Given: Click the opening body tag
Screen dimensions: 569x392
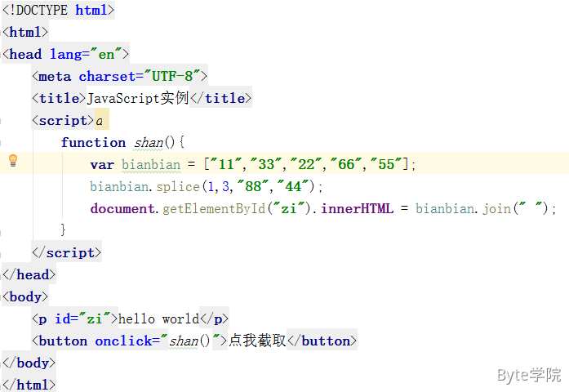Looking at the screenshot, I should coord(25,296).
